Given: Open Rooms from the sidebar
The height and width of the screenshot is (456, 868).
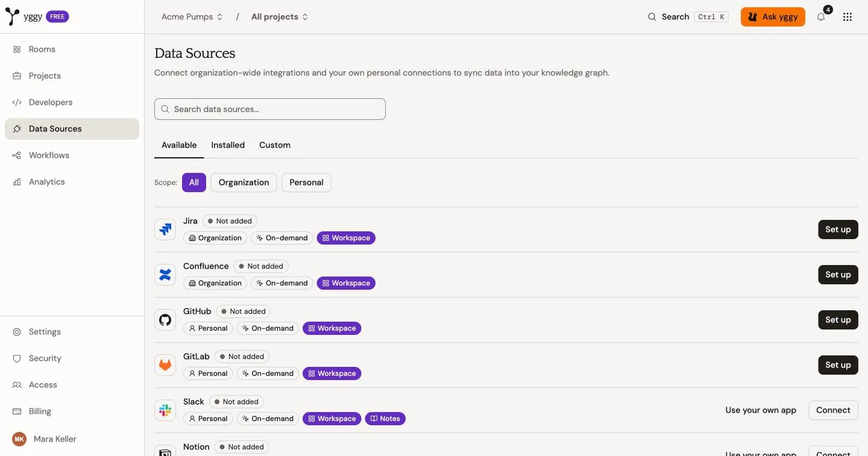Looking at the screenshot, I should (72, 49).
